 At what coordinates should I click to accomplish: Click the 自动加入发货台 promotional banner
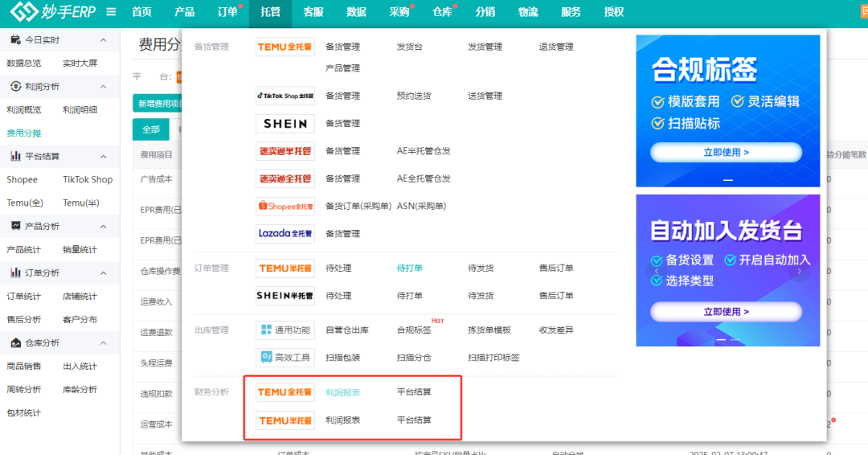point(728,270)
